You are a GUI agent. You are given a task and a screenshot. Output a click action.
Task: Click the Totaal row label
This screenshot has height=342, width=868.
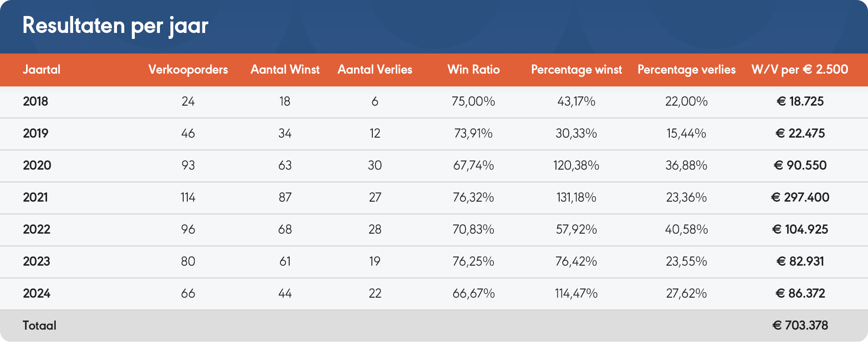40,326
